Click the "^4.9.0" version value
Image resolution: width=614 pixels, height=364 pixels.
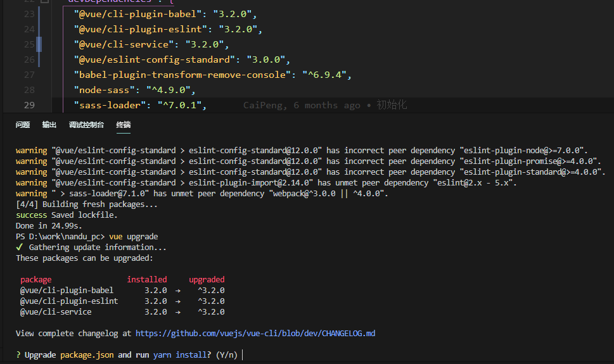tap(169, 90)
